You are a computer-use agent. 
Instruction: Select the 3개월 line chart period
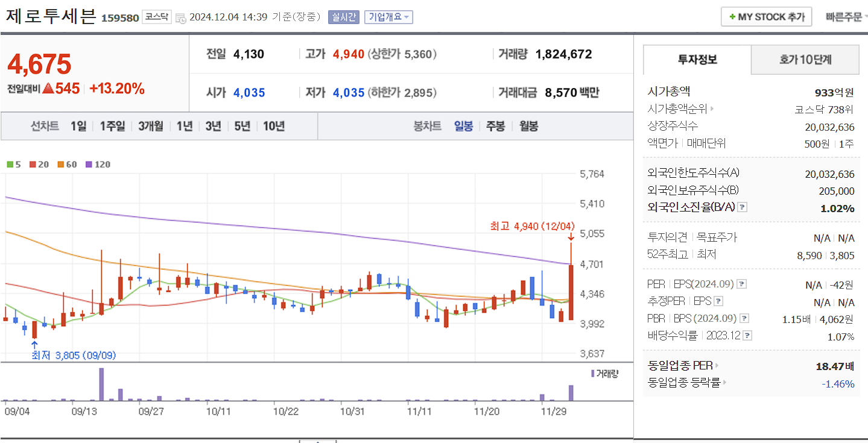151,127
